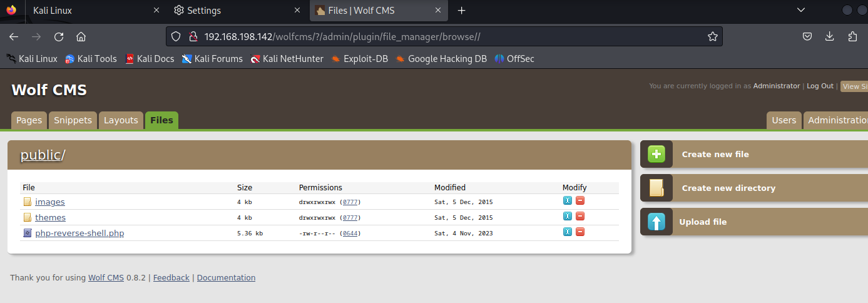Viewport: 868px width, 303px height.
Task: Click the green Create new file icon
Action: [656, 154]
